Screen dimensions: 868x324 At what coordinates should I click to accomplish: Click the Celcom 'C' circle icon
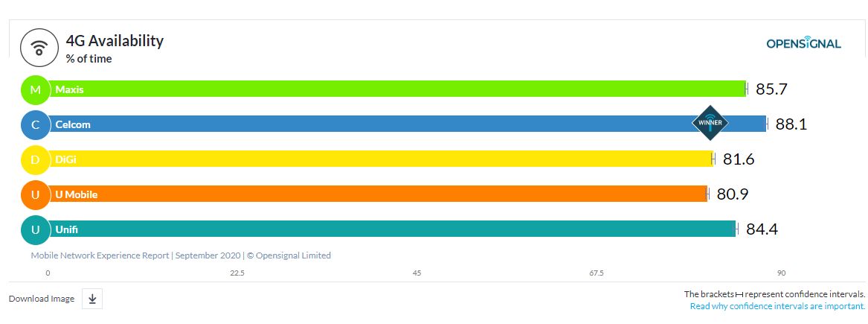pos(35,124)
